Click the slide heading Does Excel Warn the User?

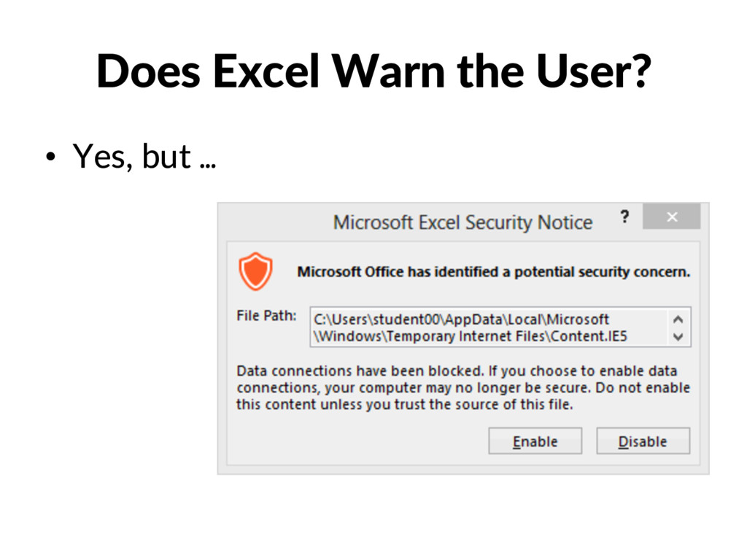pos(373,71)
